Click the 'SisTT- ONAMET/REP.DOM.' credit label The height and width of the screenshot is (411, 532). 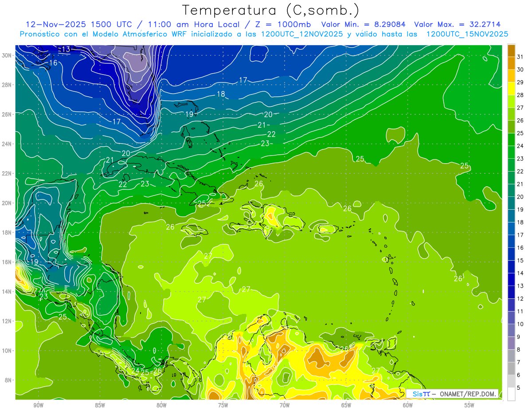pos(452,394)
